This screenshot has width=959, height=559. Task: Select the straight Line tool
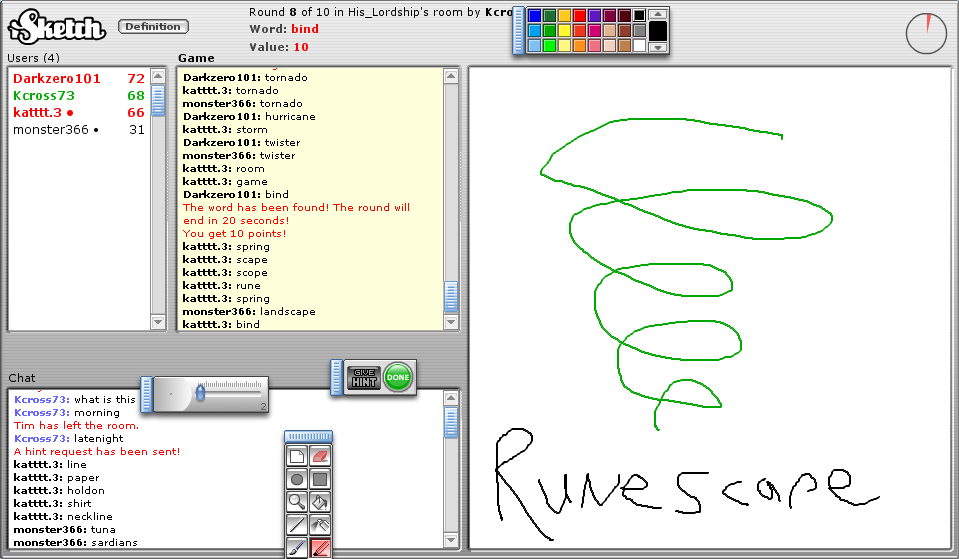click(x=297, y=525)
